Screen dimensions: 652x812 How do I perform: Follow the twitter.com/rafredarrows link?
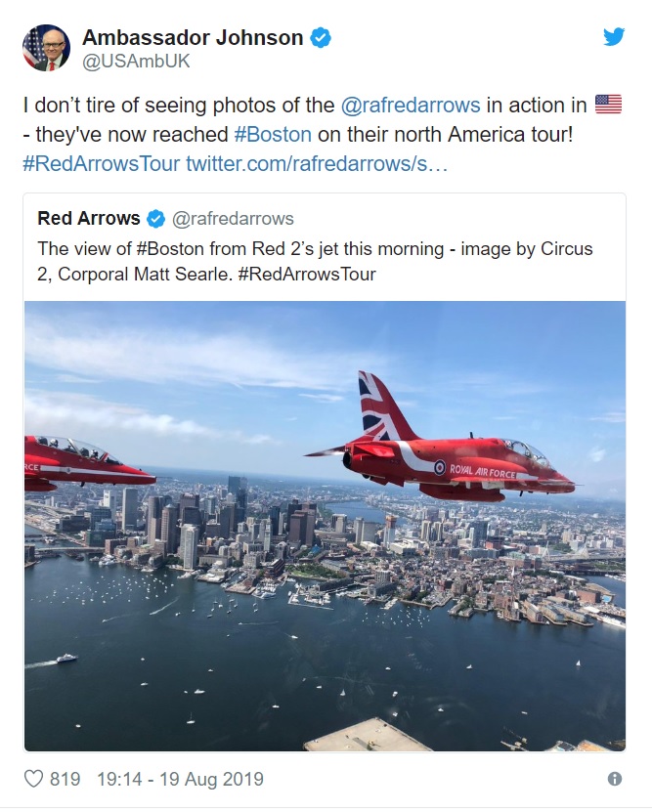tap(317, 163)
